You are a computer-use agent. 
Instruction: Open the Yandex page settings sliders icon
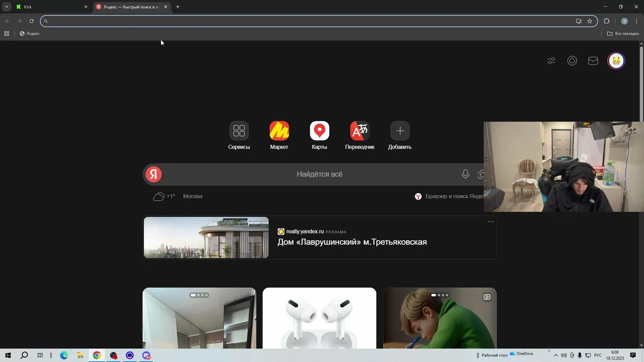click(x=551, y=61)
